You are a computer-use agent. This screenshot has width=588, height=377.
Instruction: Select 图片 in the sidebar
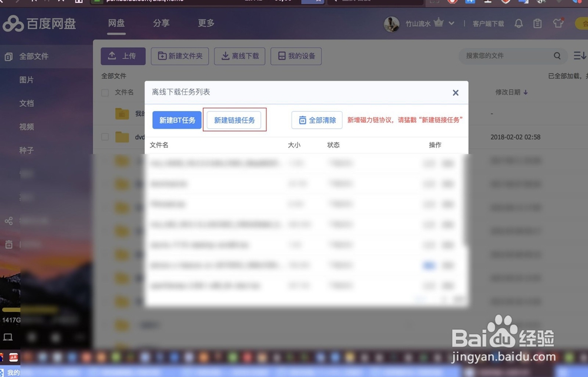pyautogui.click(x=26, y=80)
